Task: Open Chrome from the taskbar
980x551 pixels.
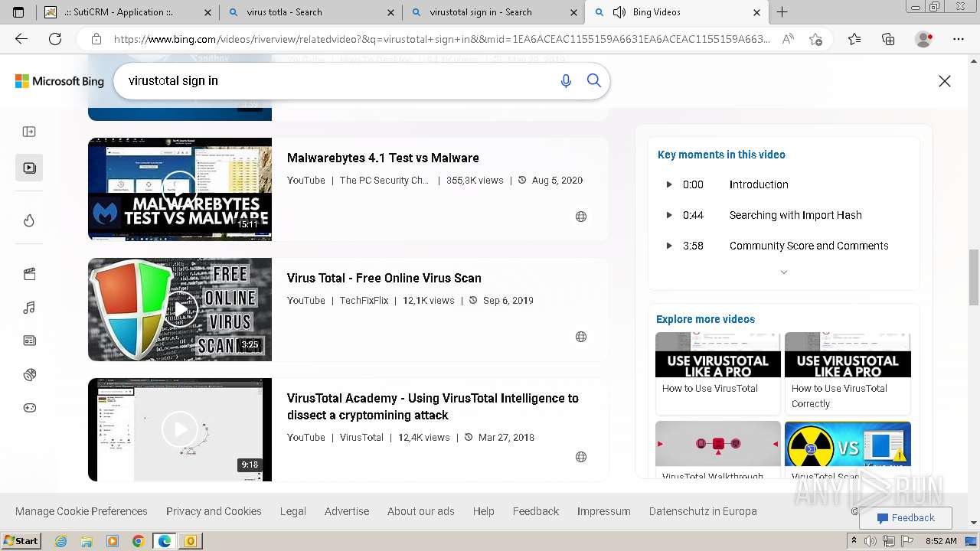Action: pyautogui.click(x=138, y=541)
